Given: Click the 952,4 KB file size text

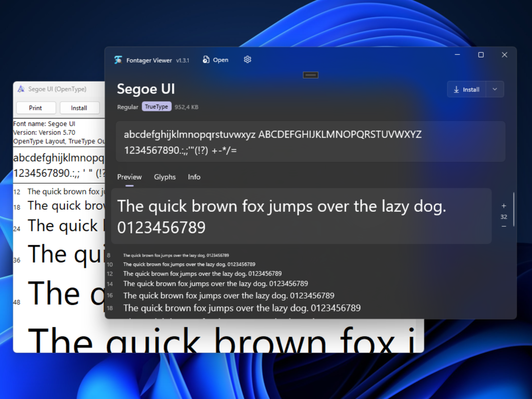Looking at the screenshot, I should pos(187,107).
